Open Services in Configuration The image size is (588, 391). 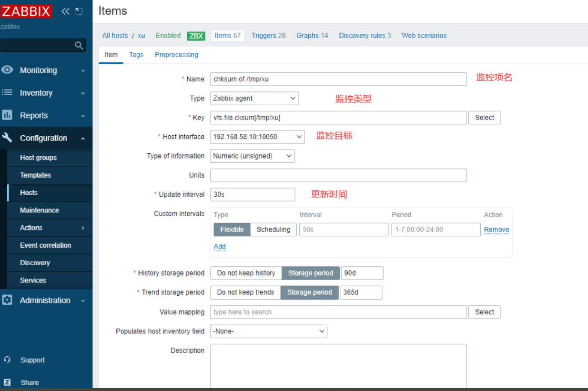coord(50,281)
